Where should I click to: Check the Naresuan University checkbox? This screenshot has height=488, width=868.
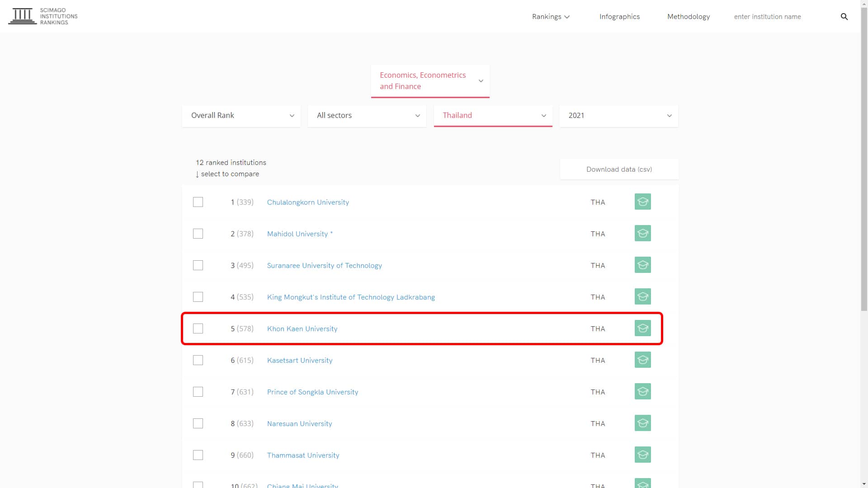[198, 423]
